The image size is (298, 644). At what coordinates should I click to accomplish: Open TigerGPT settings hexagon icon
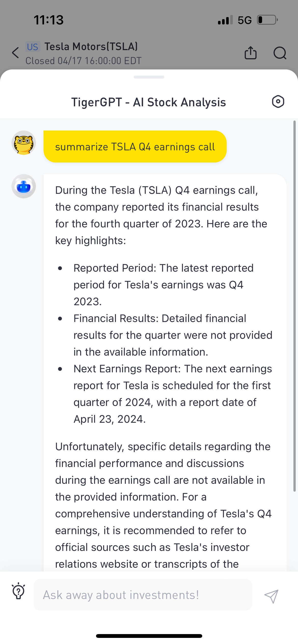pos(278,102)
